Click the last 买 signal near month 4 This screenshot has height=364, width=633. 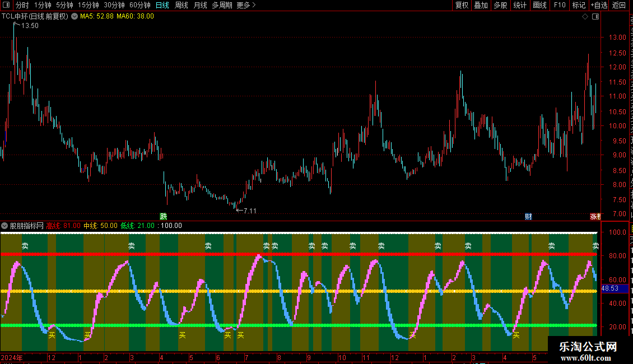tap(516, 335)
